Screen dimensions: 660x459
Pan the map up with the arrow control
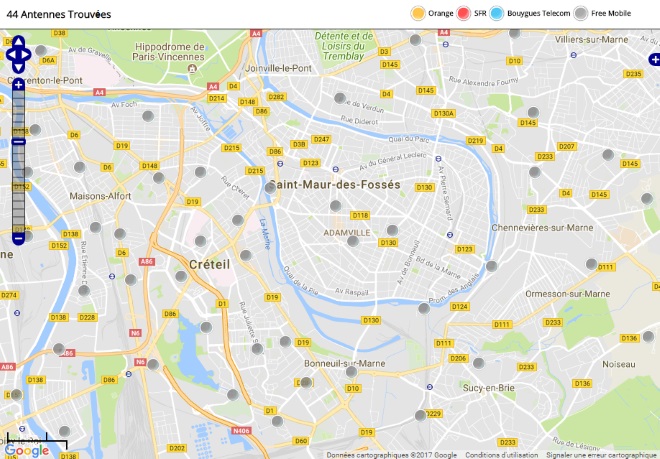click(19, 42)
